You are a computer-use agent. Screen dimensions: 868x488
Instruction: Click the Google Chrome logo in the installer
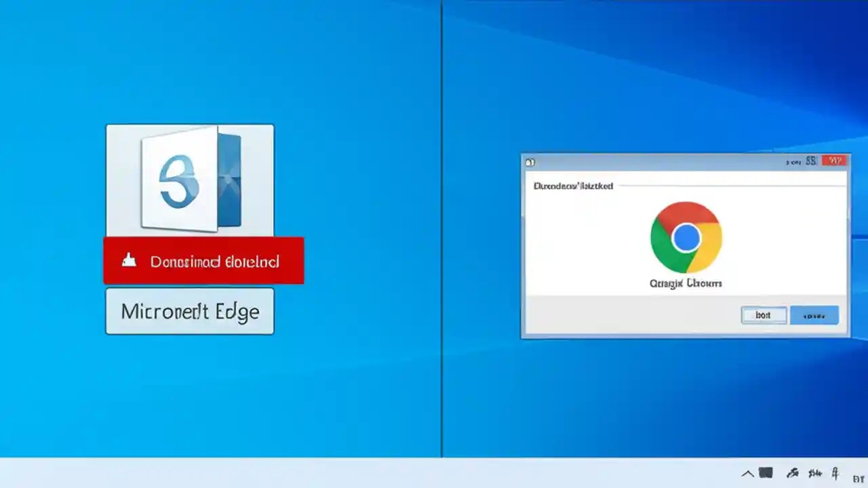(x=686, y=237)
